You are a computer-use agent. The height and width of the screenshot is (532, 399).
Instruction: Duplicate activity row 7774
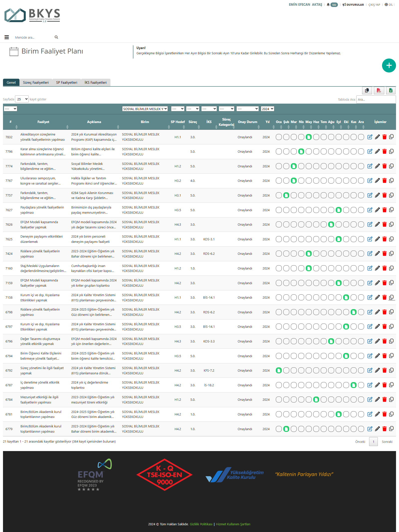click(392, 166)
